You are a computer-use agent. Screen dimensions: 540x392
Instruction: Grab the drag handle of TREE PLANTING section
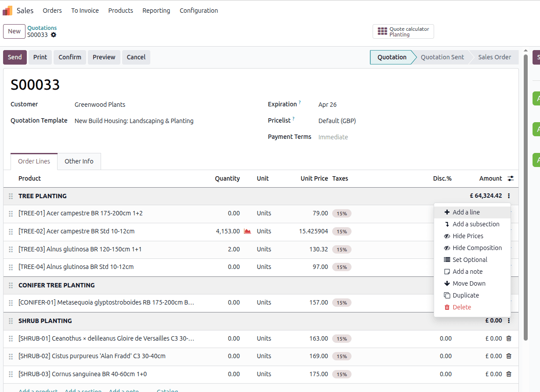11,196
